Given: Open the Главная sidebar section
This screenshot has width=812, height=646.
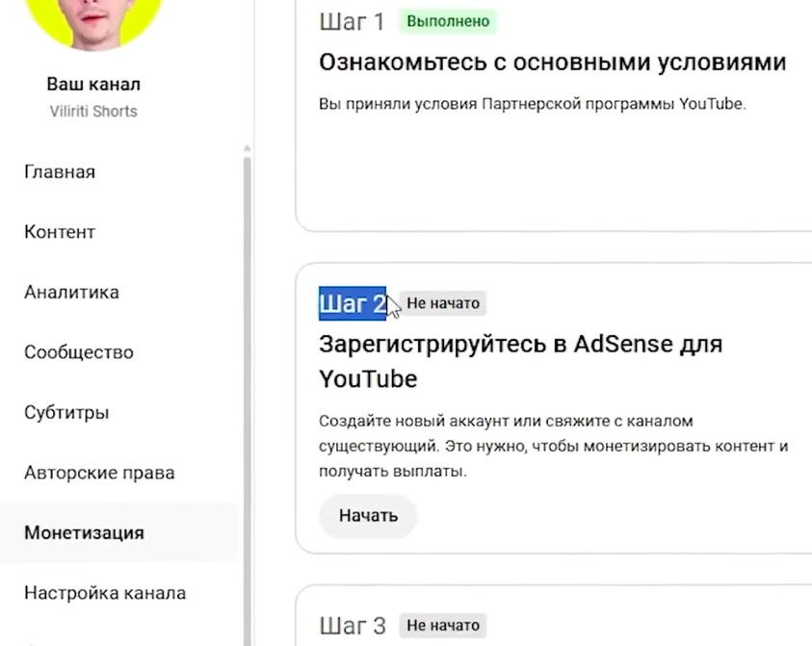Looking at the screenshot, I should click(60, 172).
